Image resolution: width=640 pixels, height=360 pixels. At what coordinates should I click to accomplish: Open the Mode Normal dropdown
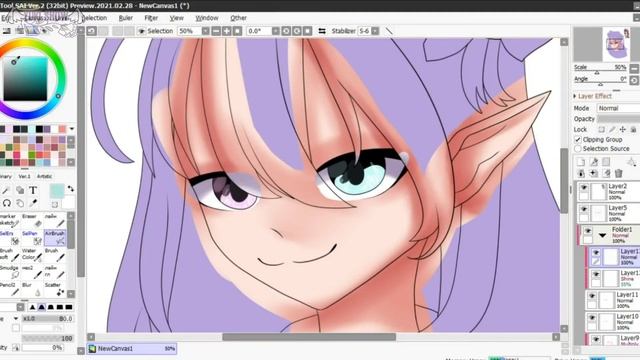point(618,108)
